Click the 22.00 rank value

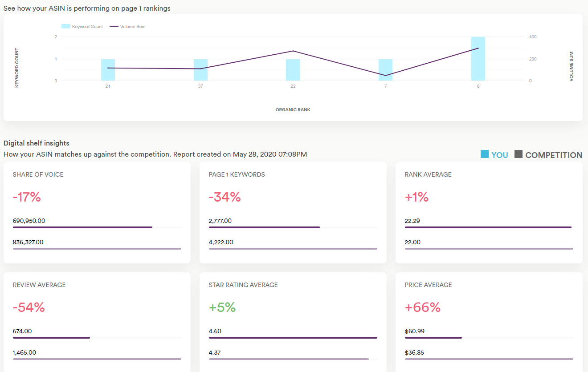coord(413,243)
